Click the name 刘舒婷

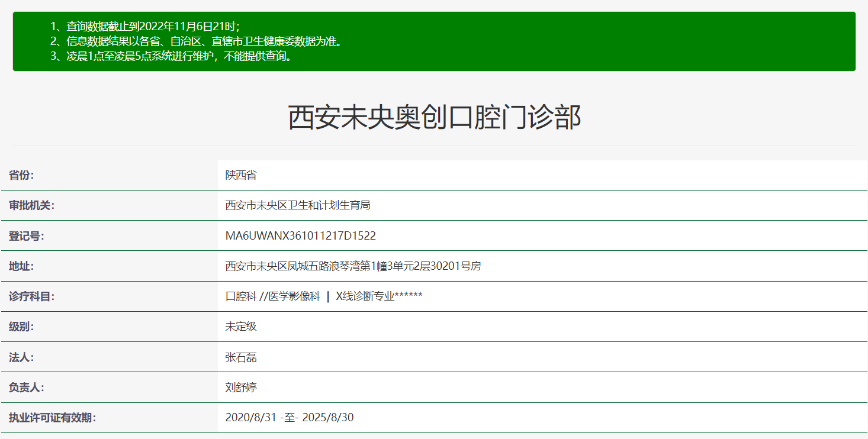tap(241, 388)
